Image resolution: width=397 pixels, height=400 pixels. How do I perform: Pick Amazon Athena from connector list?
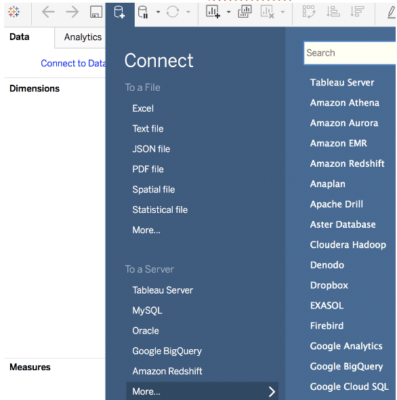[345, 103]
